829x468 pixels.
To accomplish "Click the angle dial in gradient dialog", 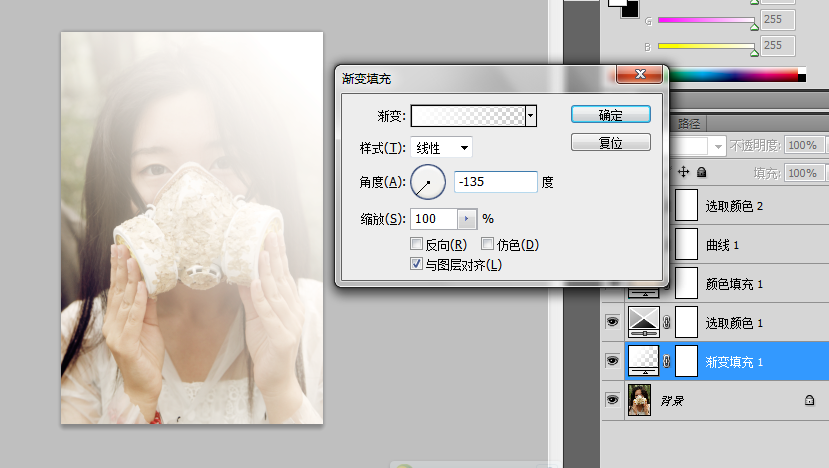I will click(428, 182).
